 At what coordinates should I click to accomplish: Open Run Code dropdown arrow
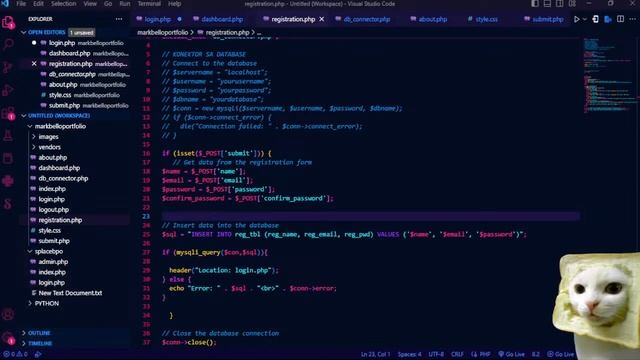584,19
